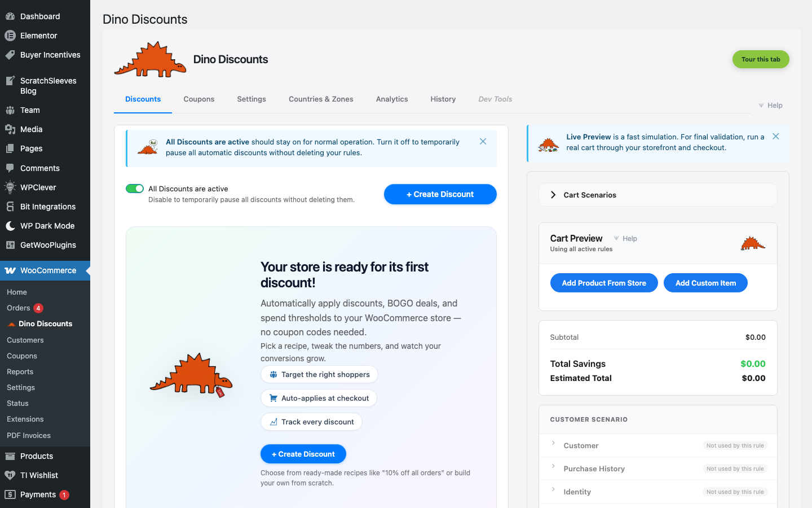Select Dino Discounts in WooCommerce submenu
This screenshot has width=812, height=508.
click(x=45, y=323)
